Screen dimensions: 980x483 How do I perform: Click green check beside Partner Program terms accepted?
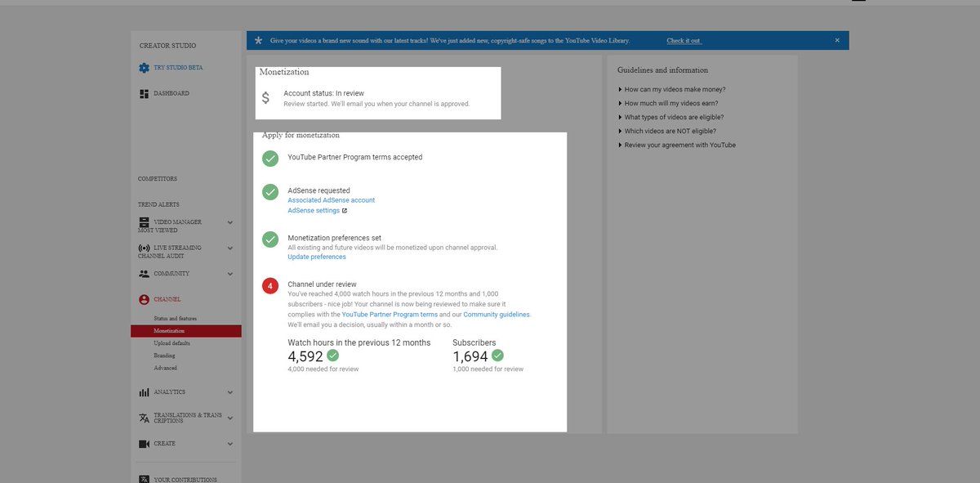click(270, 159)
